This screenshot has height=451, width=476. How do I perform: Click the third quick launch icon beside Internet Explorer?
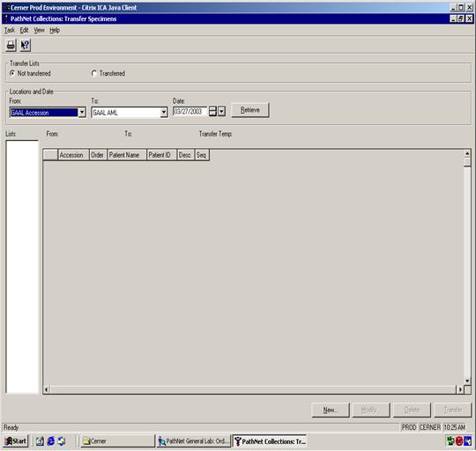62,441
